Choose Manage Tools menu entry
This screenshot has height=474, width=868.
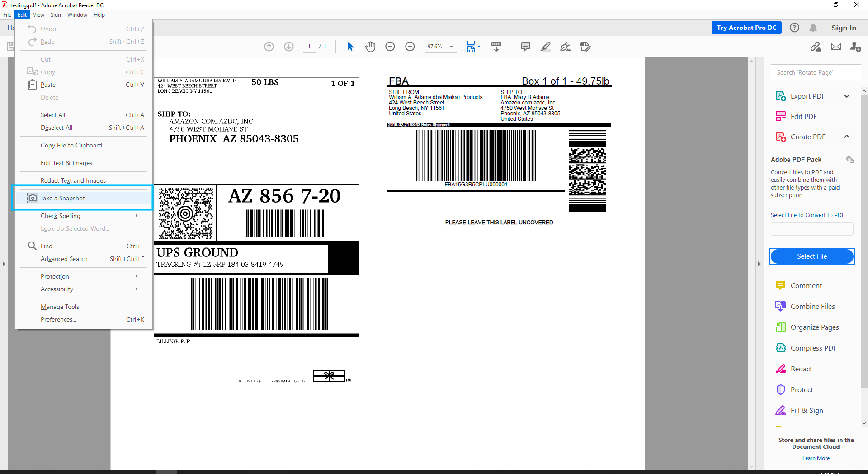(84, 307)
